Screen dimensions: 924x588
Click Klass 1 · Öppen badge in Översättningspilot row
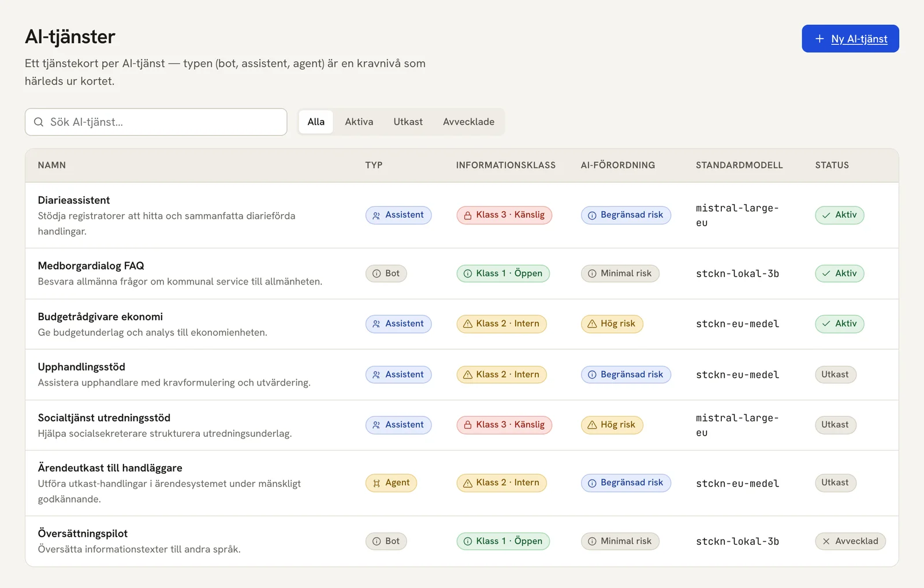(503, 541)
